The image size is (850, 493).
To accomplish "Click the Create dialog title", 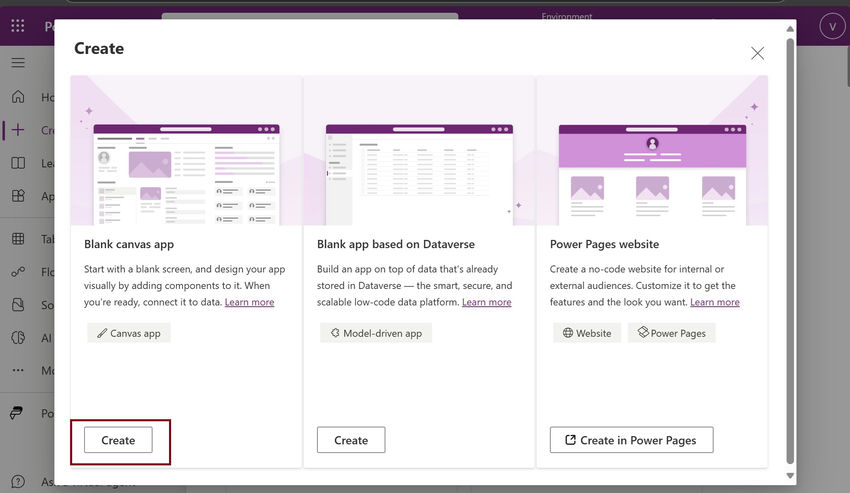I will (99, 48).
